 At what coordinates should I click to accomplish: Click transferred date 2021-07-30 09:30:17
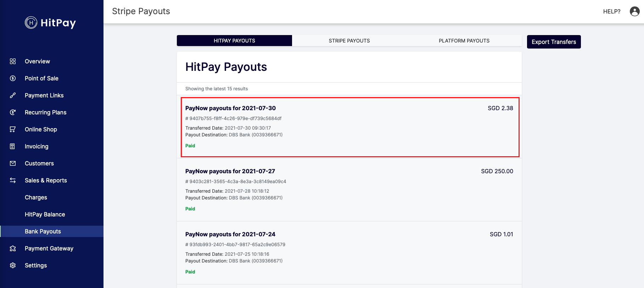pyautogui.click(x=248, y=128)
